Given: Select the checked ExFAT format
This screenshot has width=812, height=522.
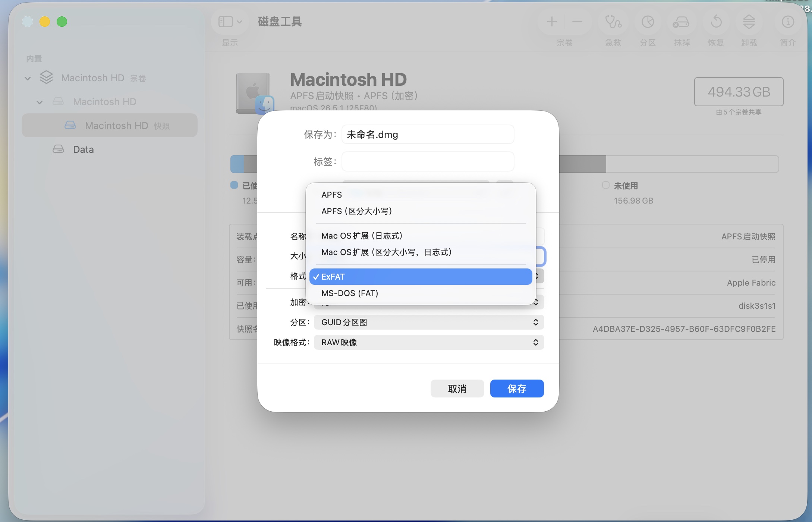Looking at the screenshot, I should tap(421, 277).
